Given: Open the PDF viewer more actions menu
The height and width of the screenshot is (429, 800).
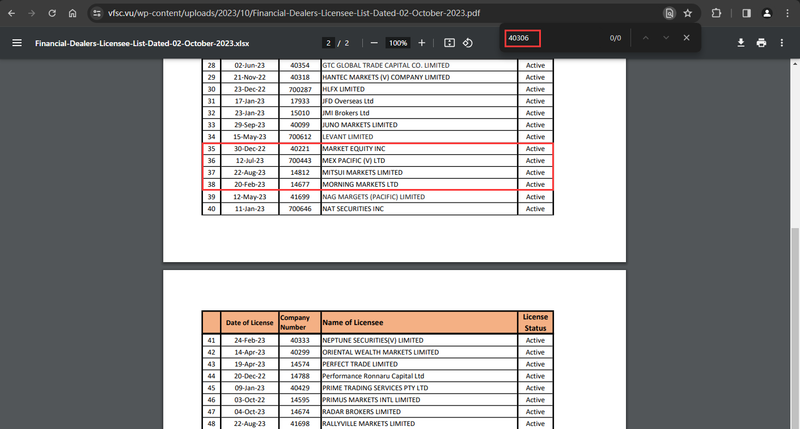Looking at the screenshot, I should click(x=782, y=43).
